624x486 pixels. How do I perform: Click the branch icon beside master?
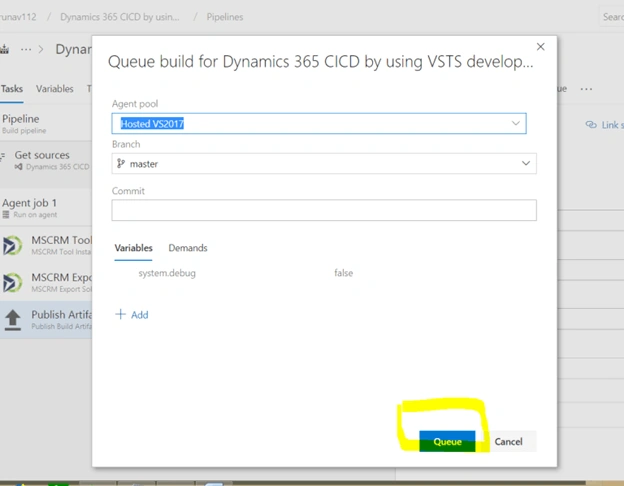point(121,163)
